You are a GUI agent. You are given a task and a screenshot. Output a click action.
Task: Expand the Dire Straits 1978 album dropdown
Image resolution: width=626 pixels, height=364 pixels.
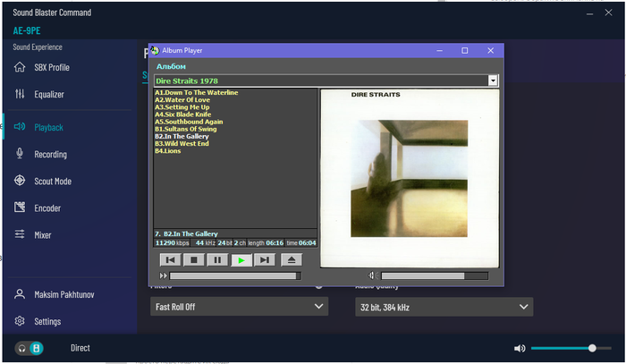pyautogui.click(x=493, y=80)
